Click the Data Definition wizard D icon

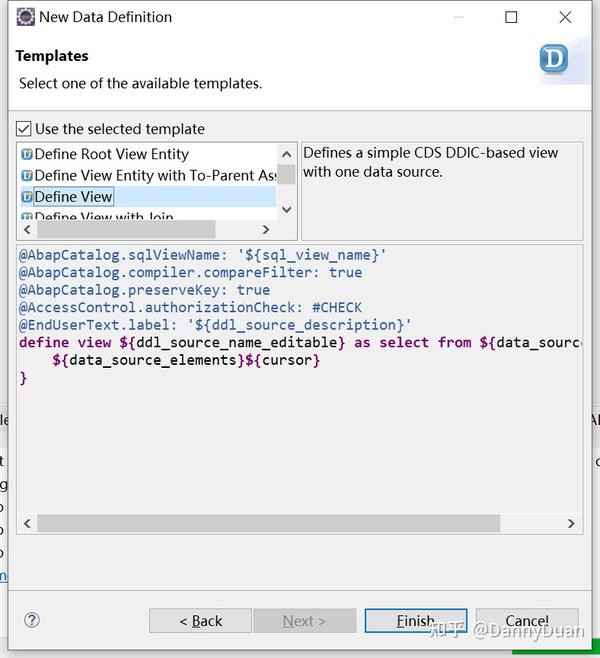[x=553, y=59]
